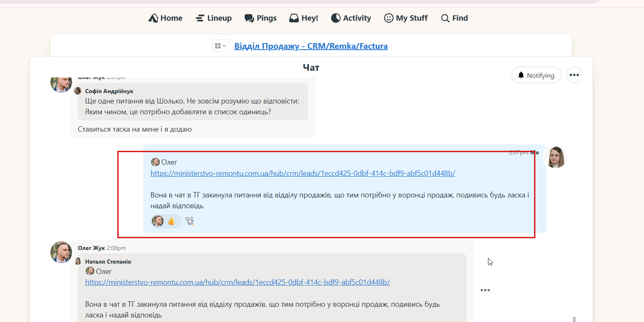Image resolution: width=644 pixels, height=322 pixels.
Task: Open the Lineup view
Action: point(214,18)
